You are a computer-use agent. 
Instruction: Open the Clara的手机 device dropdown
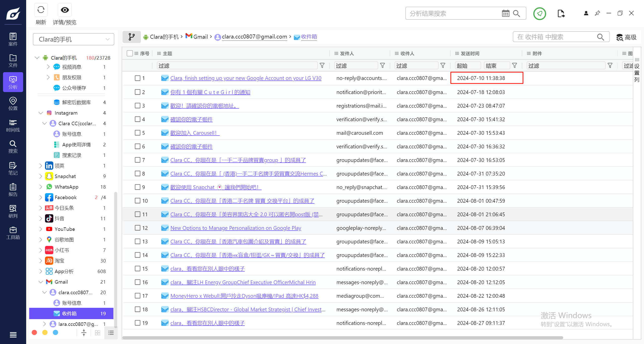click(73, 39)
